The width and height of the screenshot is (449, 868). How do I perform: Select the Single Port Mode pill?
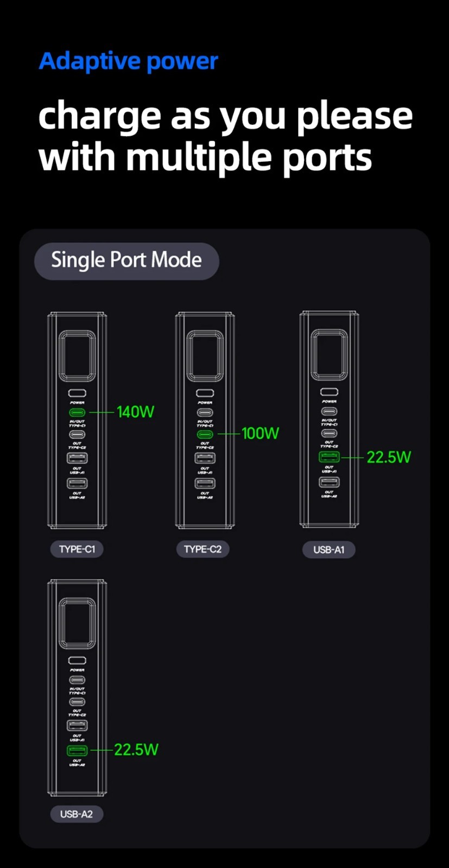127,261
